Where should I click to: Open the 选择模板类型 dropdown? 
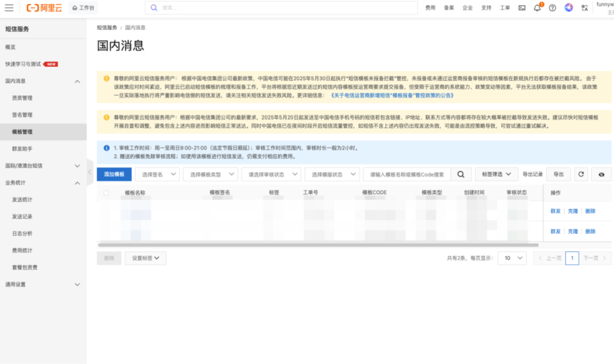[210, 174]
